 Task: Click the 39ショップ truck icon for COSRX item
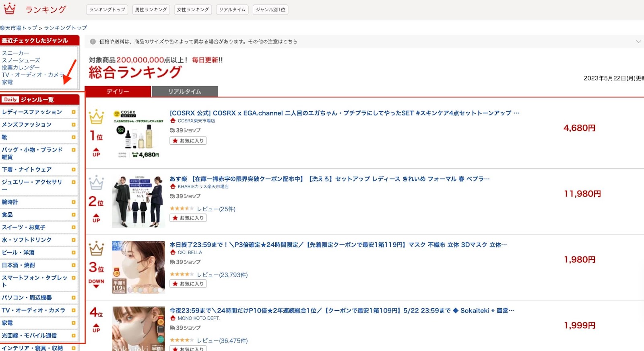(172, 130)
